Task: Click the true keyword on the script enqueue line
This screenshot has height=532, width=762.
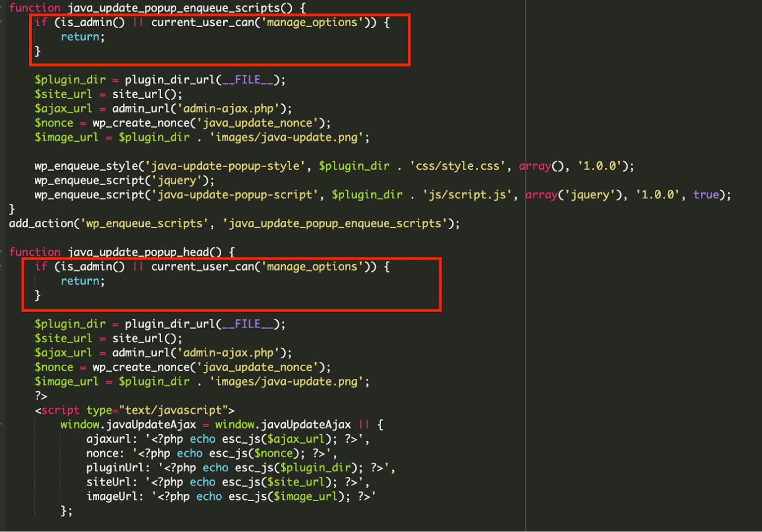Action: pos(705,195)
